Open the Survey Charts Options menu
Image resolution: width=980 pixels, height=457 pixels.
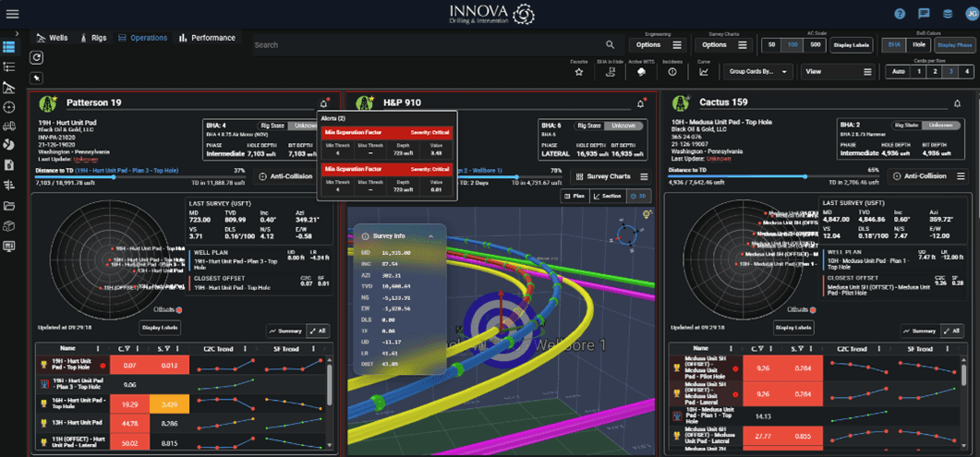tap(722, 45)
